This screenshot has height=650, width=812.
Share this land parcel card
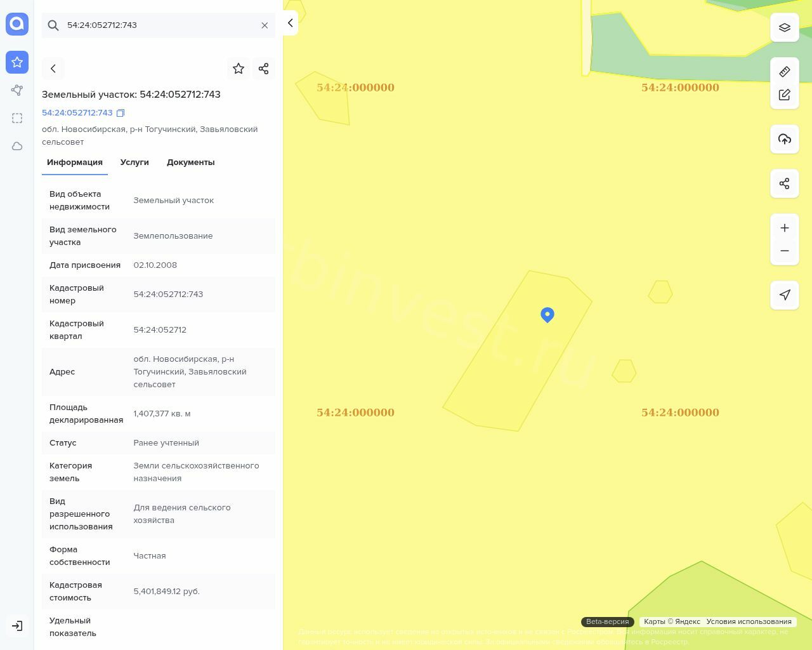(264, 69)
